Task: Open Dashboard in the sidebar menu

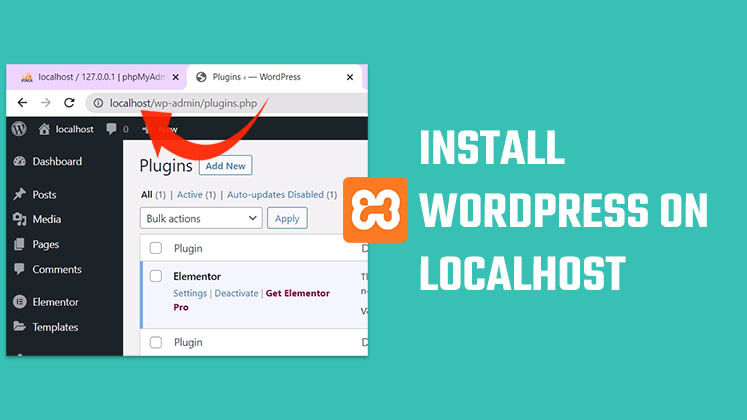Action: [57, 161]
